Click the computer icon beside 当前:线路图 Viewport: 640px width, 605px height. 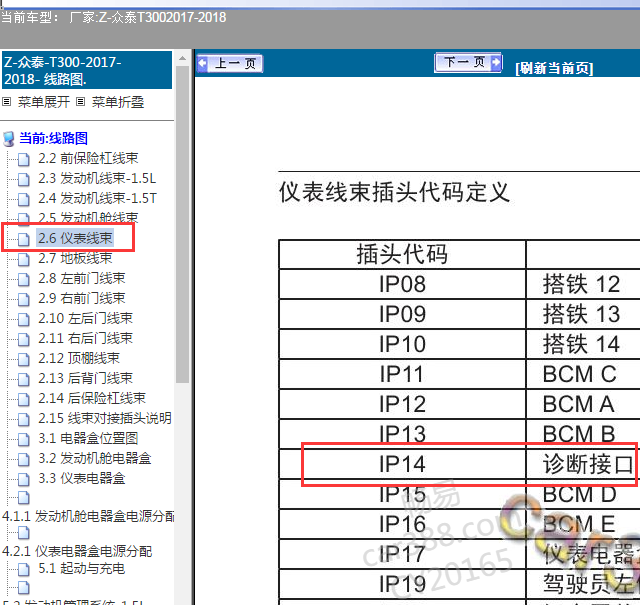point(9,139)
